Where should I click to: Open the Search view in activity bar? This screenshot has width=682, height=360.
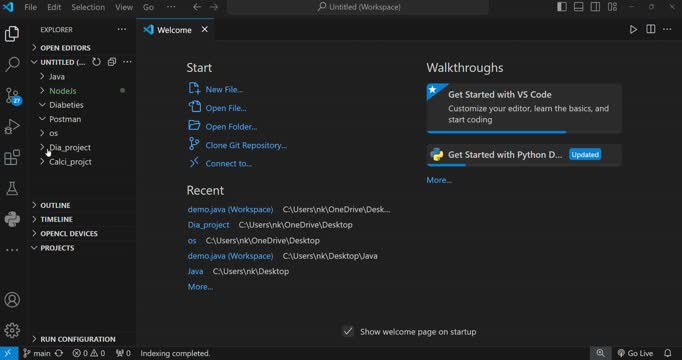pyautogui.click(x=12, y=64)
